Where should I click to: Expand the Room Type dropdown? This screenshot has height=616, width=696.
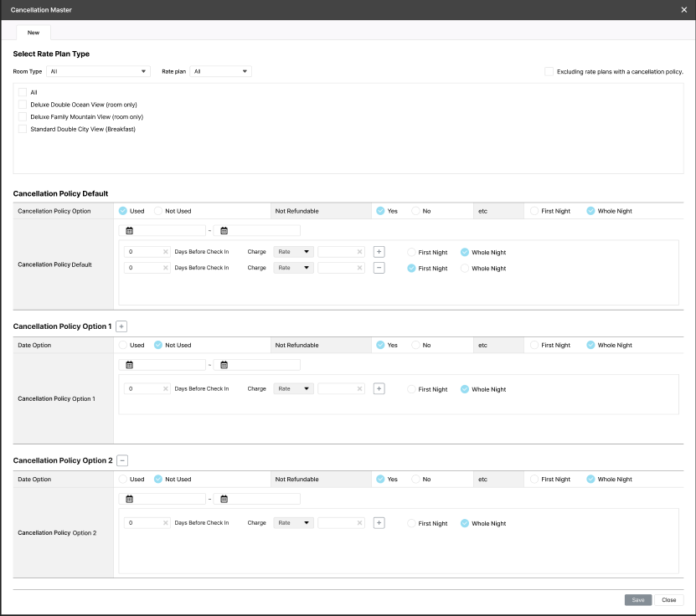coord(98,72)
